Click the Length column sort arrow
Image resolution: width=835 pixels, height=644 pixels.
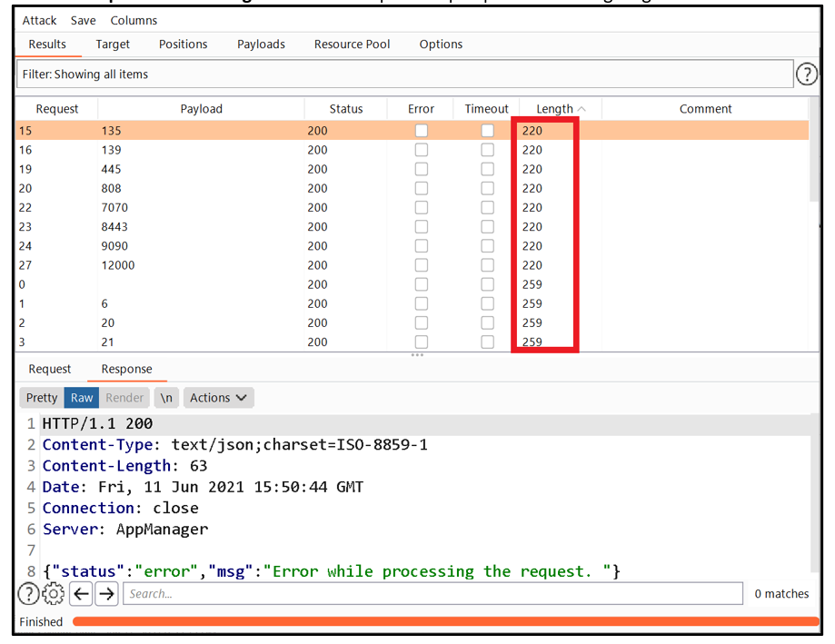(582, 109)
